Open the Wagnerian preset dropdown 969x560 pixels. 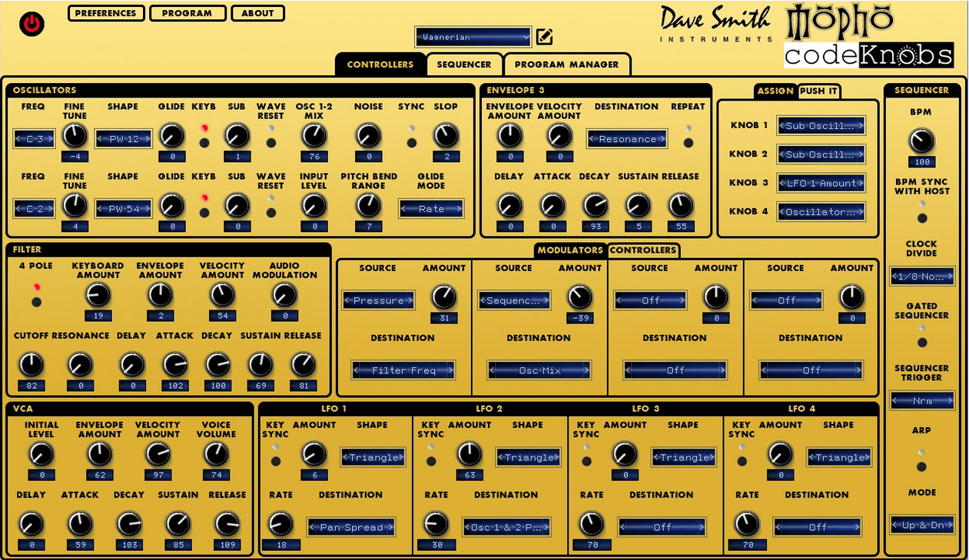(473, 37)
